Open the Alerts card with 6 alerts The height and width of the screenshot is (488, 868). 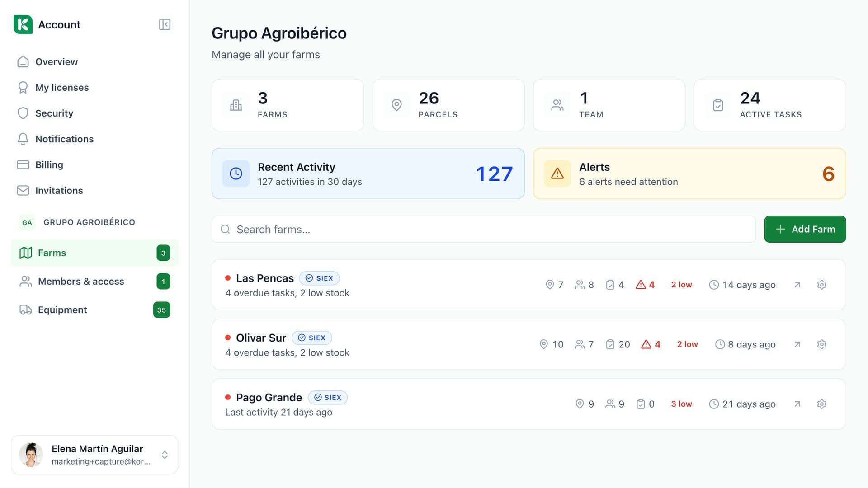coord(689,174)
